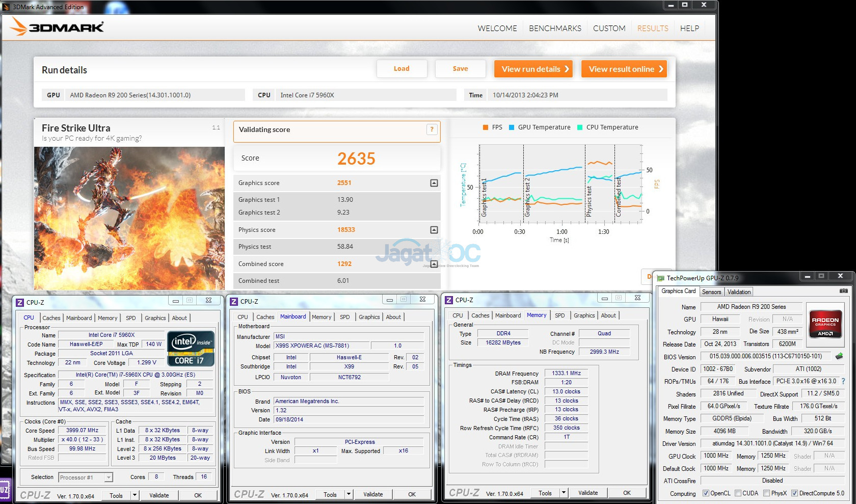Click the BIOS save chip icon in GPU-Z
The width and height of the screenshot is (856, 504).
click(839, 356)
